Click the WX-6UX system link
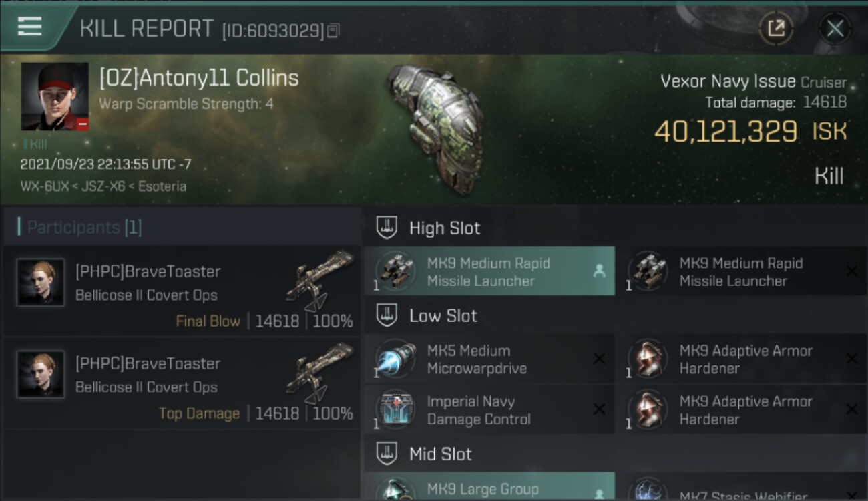Image resolution: width=868 pixels, height=501 pixels. point(43,186)
